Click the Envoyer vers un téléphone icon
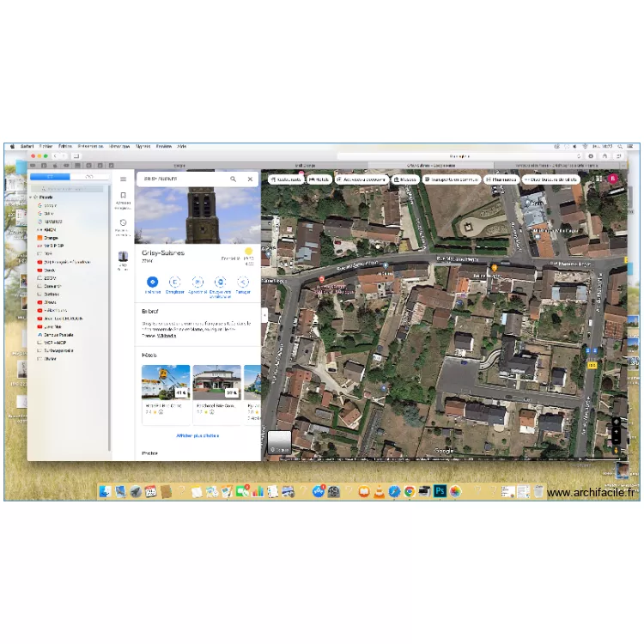This screenshot has width=644, height=644. [x=220, y=282]
